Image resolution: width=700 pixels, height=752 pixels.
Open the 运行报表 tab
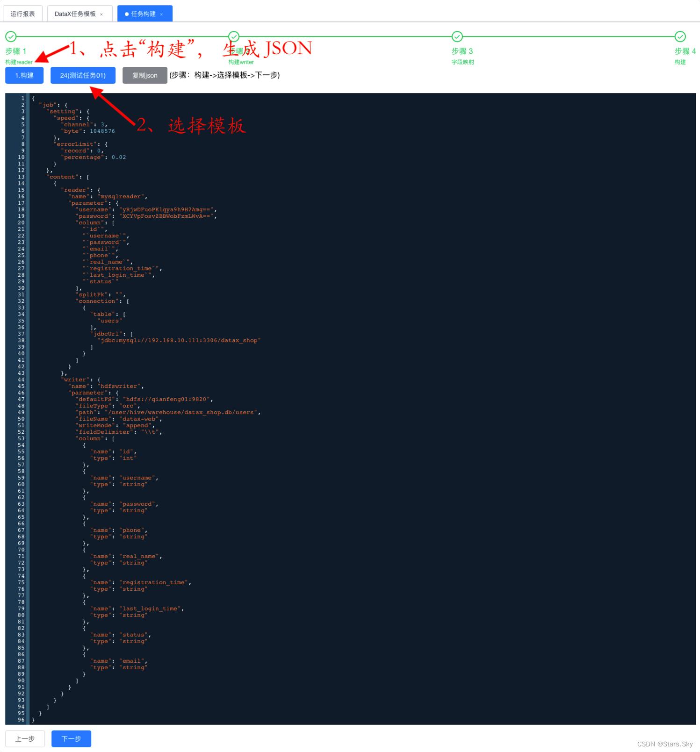pyautogui.click(x=22, y=14)
